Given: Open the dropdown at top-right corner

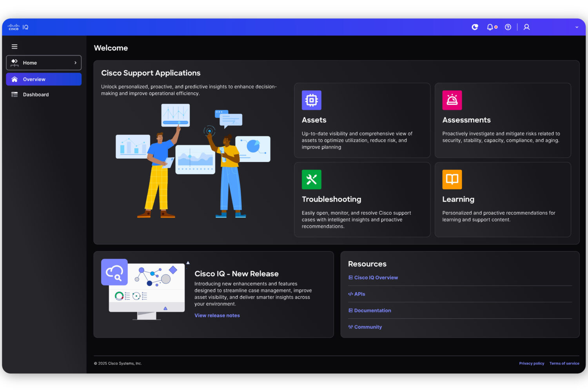Looking at the screenshot, I should [x=577, y=27].
